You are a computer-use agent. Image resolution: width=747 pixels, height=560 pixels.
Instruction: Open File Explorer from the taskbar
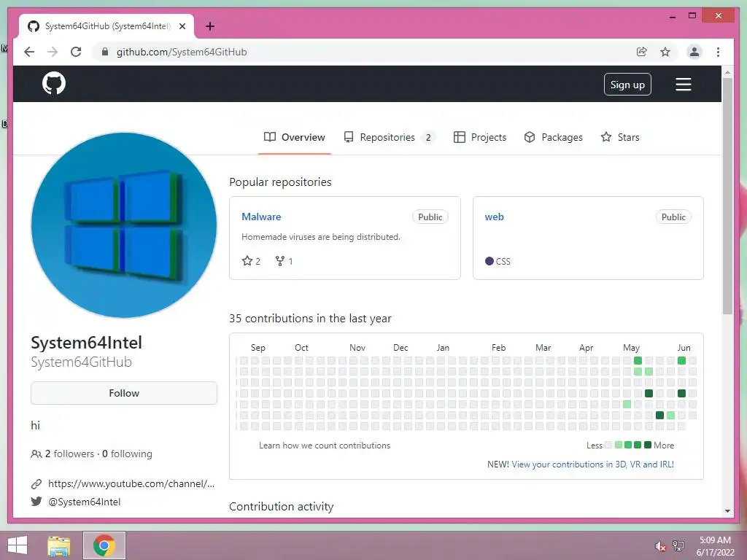tap(59, 545)
